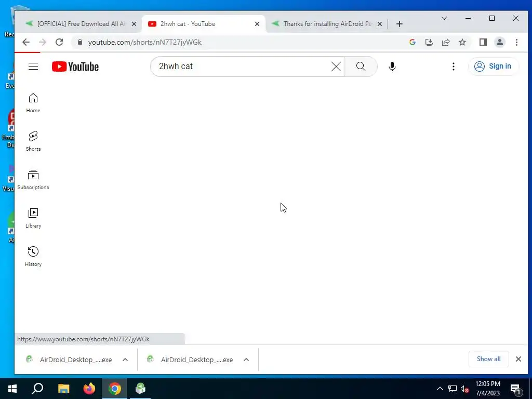Image resolution: width=532 pixels, height=399 pixels.
Task: Open Chrome three-dot menu
Action: pyautogui.click(x=516, y=42)
